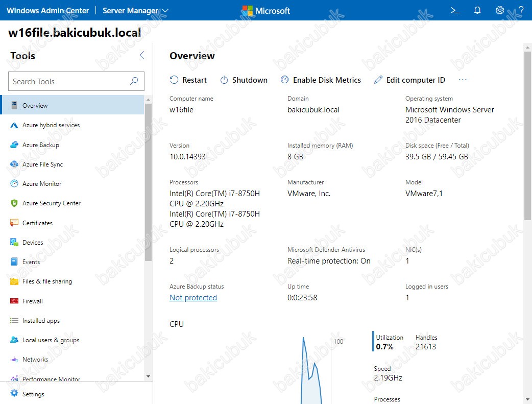Open Settings at bottom of sidebar
This screenshot has height=404, width=532.
(x=77, y=393)
